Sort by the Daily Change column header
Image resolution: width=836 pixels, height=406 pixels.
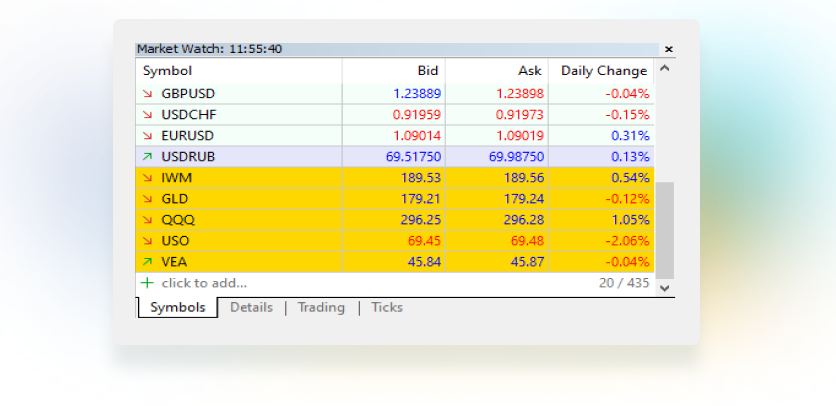point(603,71)
